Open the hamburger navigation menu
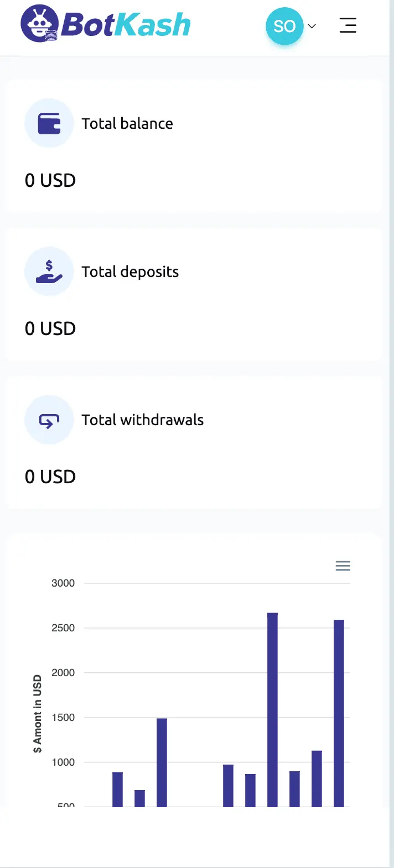394x868 pixels. click(348, 25)
